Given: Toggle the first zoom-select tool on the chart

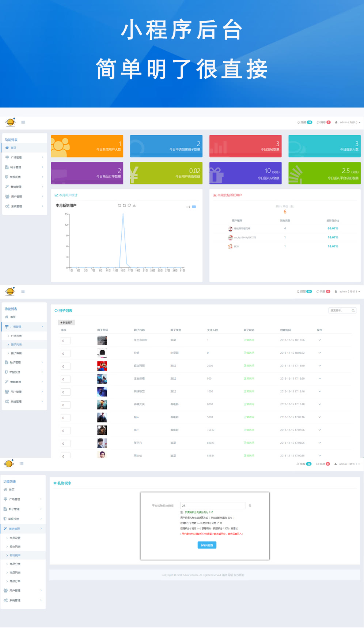Looking at the screenshot, I should point(120,206).
